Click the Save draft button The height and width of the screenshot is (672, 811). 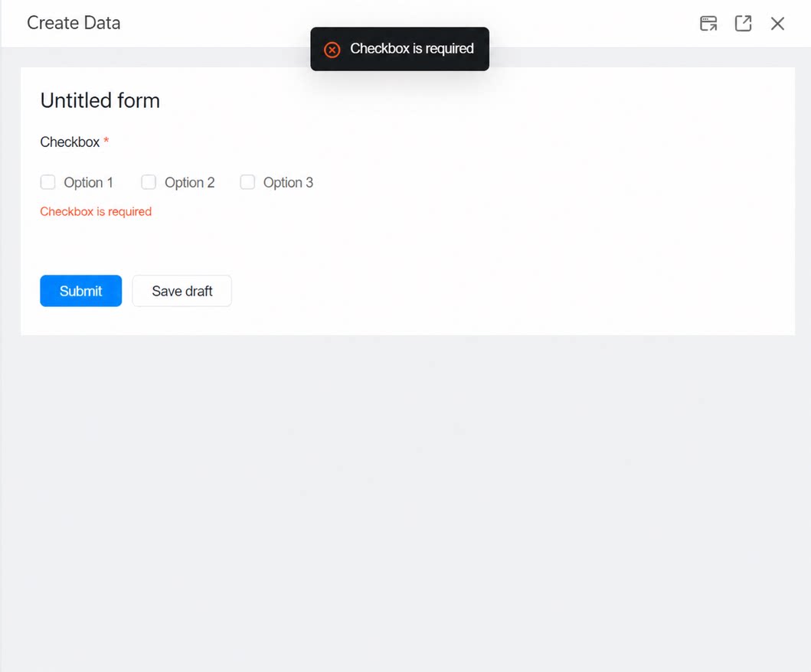[182, 291]
